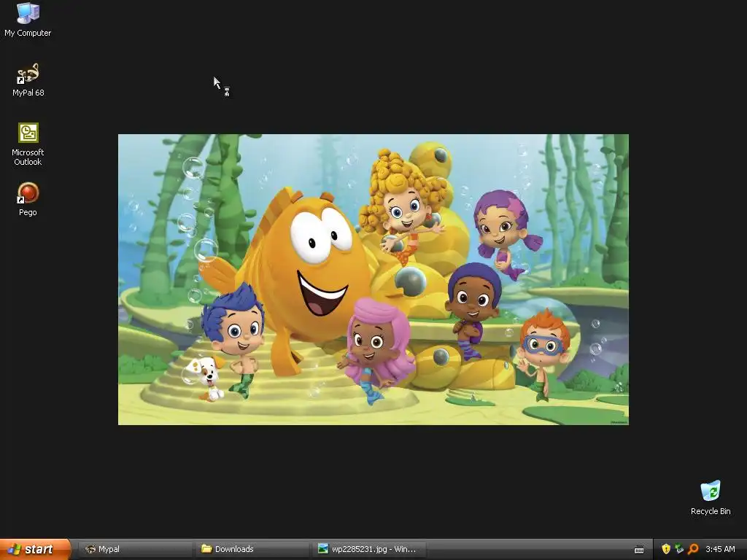Click the Bubble Guppies wallpaper image

point(373,279)
